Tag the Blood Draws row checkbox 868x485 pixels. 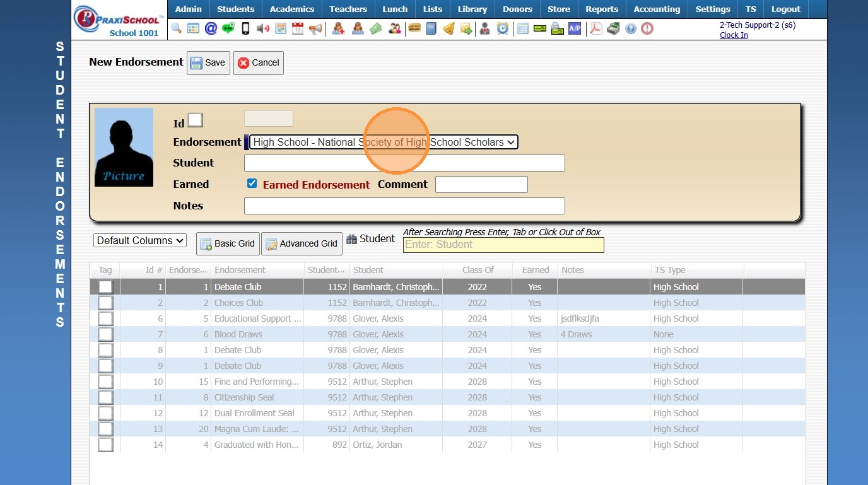105,334
